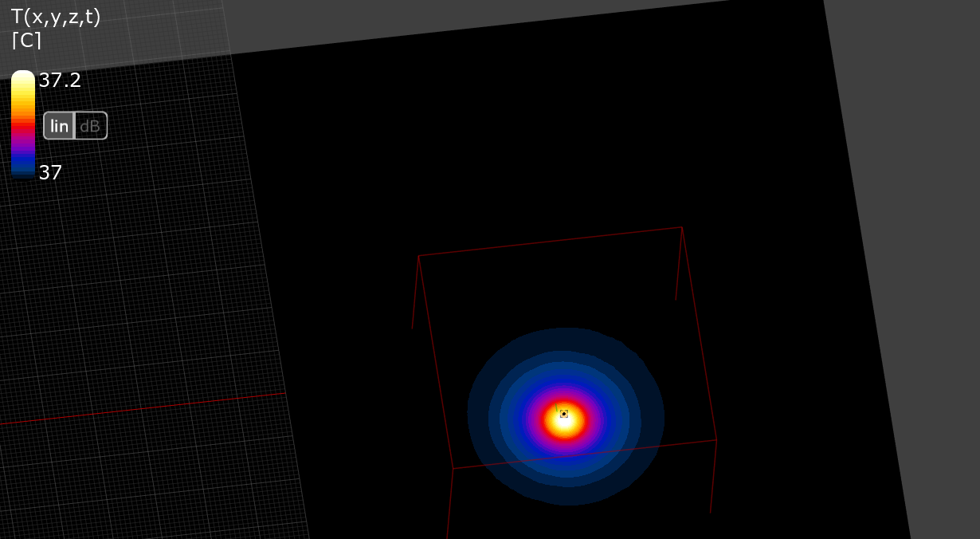This screenshot has height=539, width=980.
Task: Switch the color scale to dB
Action: (90, 126)
